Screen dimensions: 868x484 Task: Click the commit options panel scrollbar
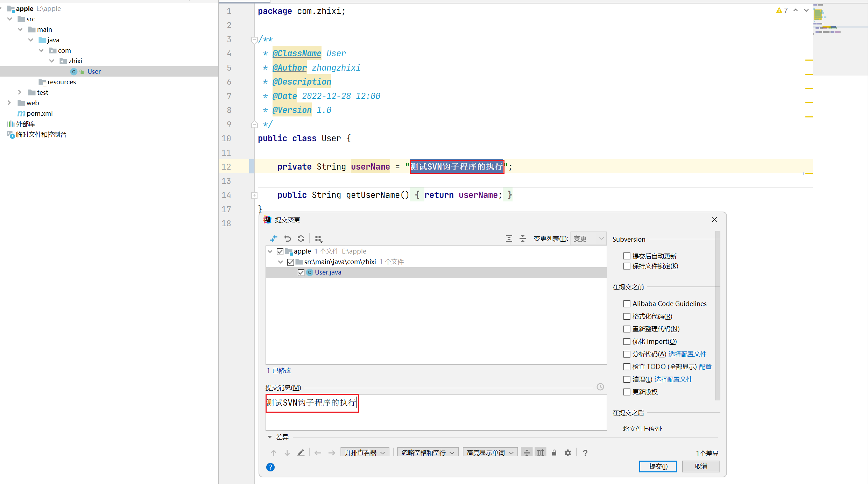pos(717,315)
